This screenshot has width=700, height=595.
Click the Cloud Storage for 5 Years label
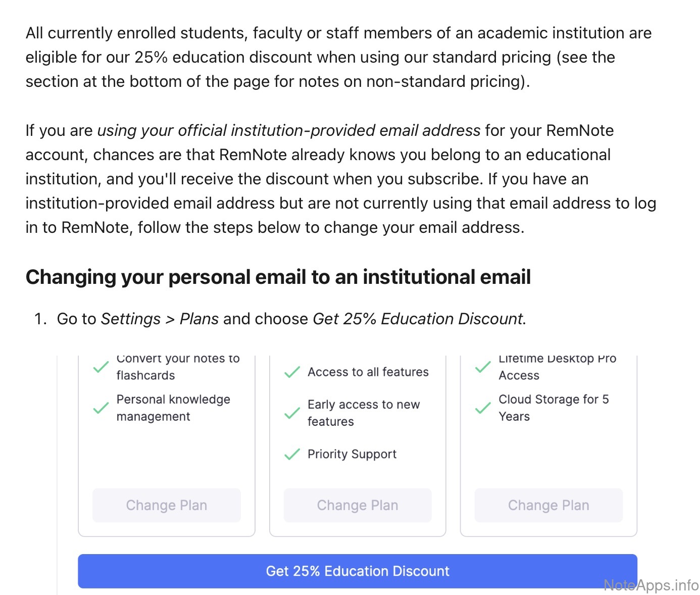pyautogui.click(x=553, y=408)
